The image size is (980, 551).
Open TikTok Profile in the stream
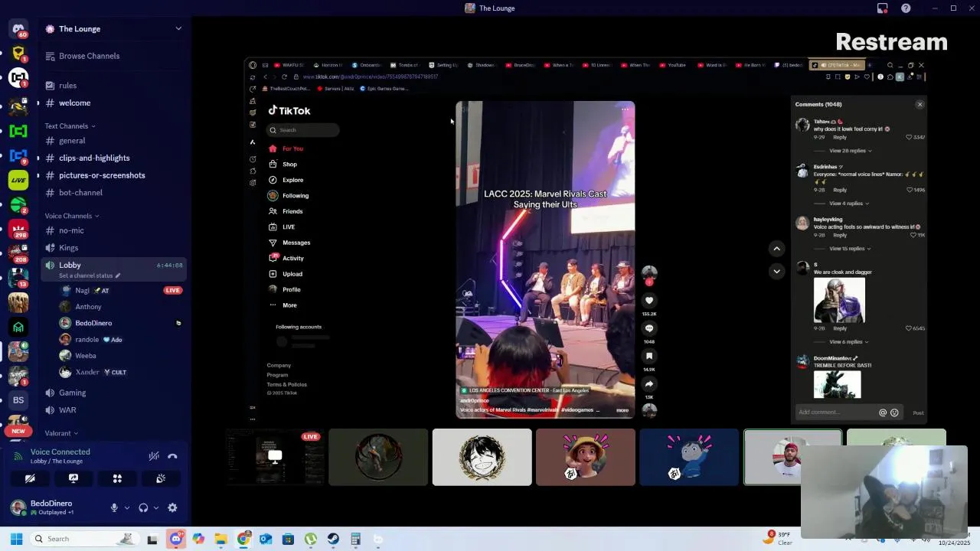291,290
